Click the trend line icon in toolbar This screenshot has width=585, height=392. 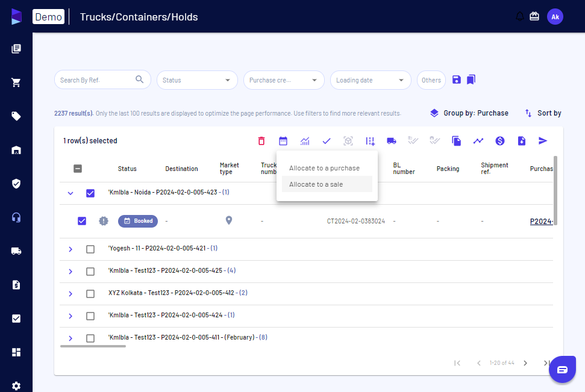pyautogui.click(x=478, y=141)
